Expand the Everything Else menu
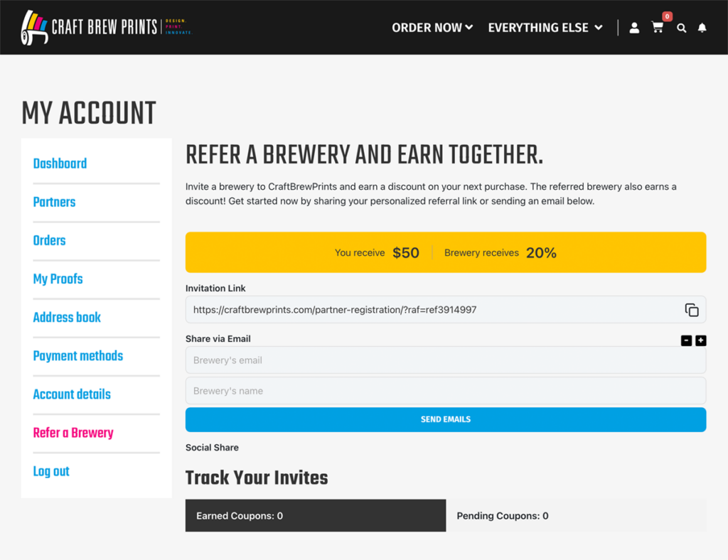728x560 pixels. pos(545,28)
